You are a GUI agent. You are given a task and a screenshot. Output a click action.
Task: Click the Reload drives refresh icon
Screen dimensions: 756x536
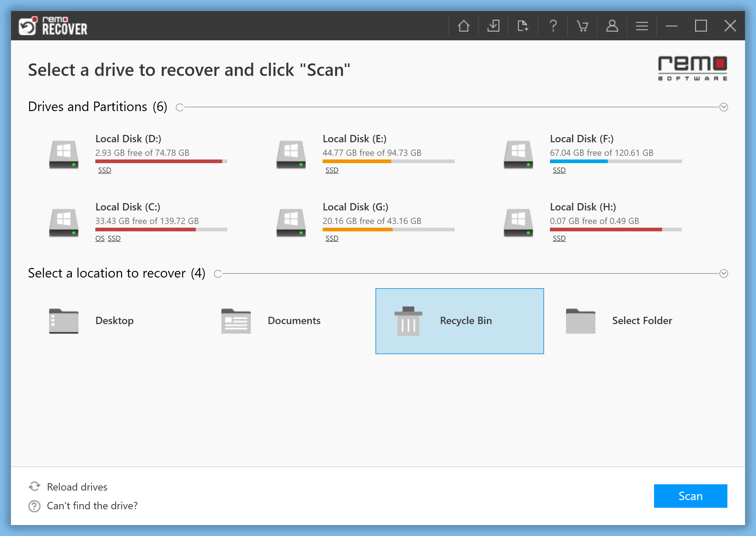(34, 487)
